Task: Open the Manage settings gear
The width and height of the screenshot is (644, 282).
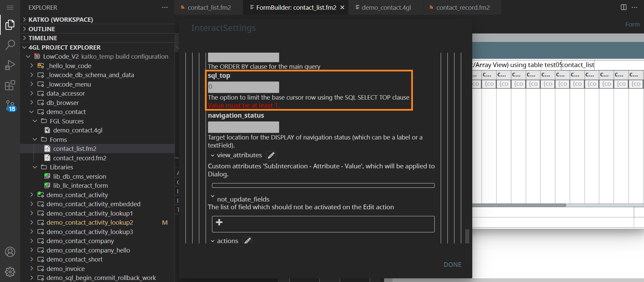Action: click(x=10, y=272)
